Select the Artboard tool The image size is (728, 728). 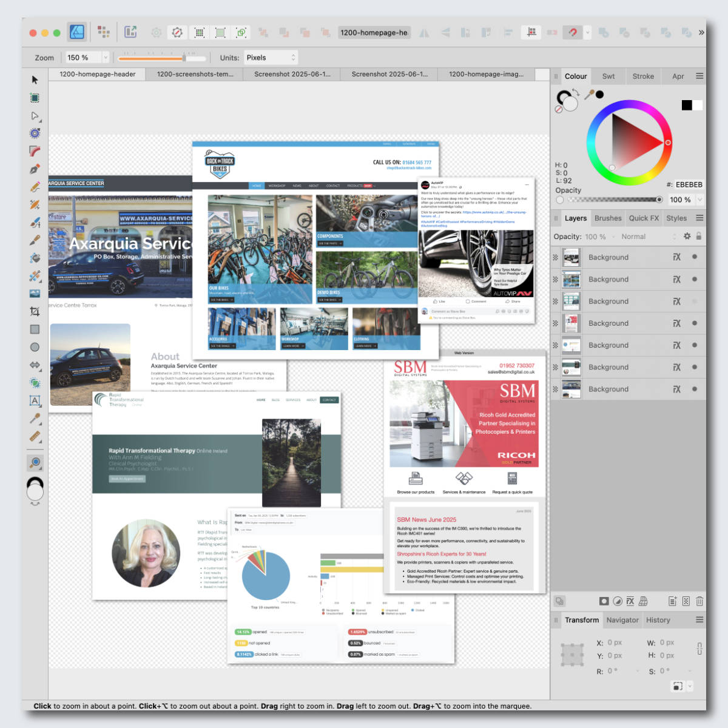(35, 98)
